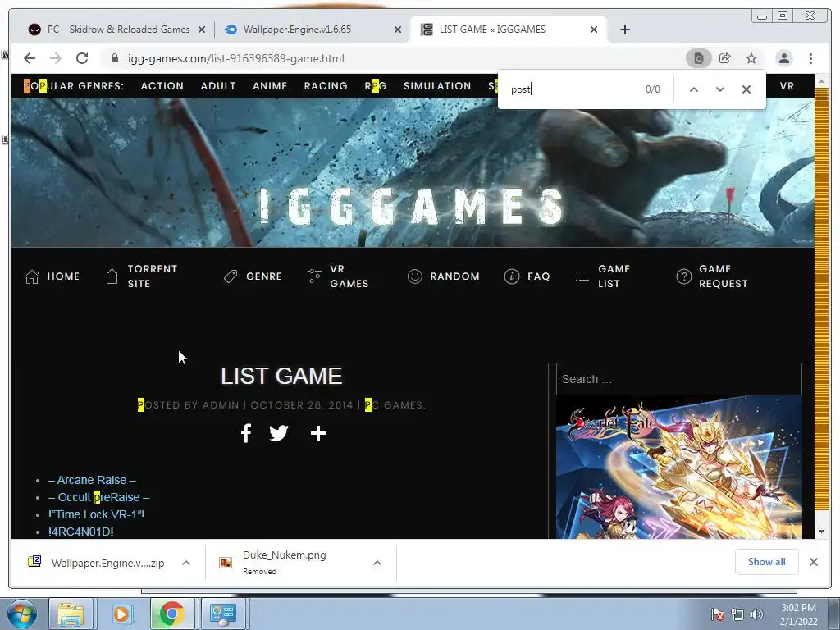
Task: Click the GAME REQUEST question icon
Action: coord(683,276)
